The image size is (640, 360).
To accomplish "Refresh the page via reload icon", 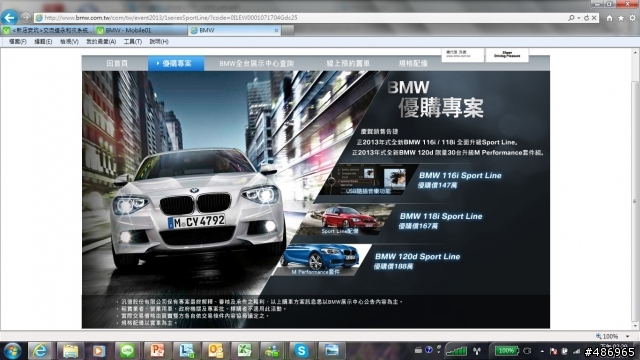I will [x=587, y=18].
